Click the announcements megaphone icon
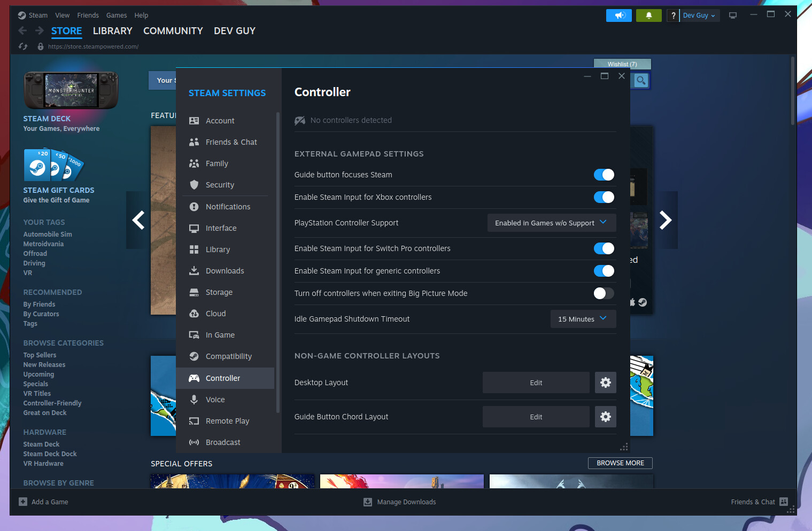 point(619,15)
